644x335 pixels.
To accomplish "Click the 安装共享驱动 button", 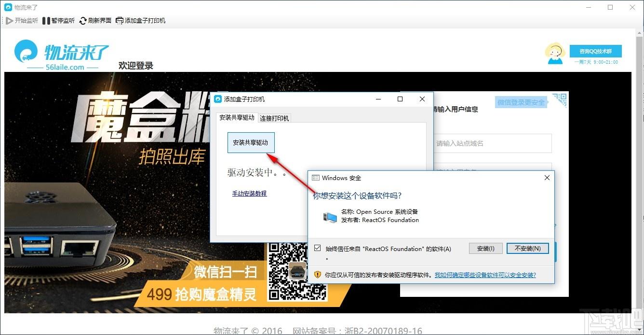I will [x=251, y=142].
